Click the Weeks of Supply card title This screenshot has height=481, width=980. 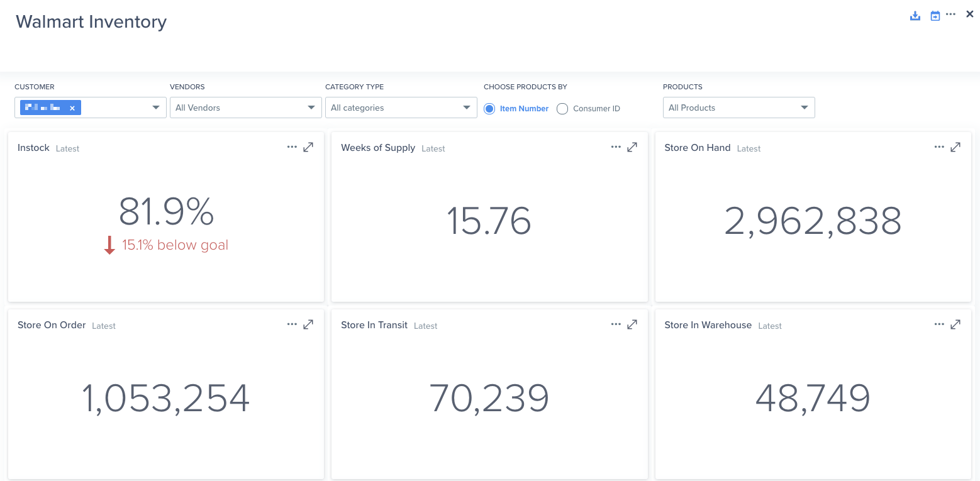click(x=378, y=148)
